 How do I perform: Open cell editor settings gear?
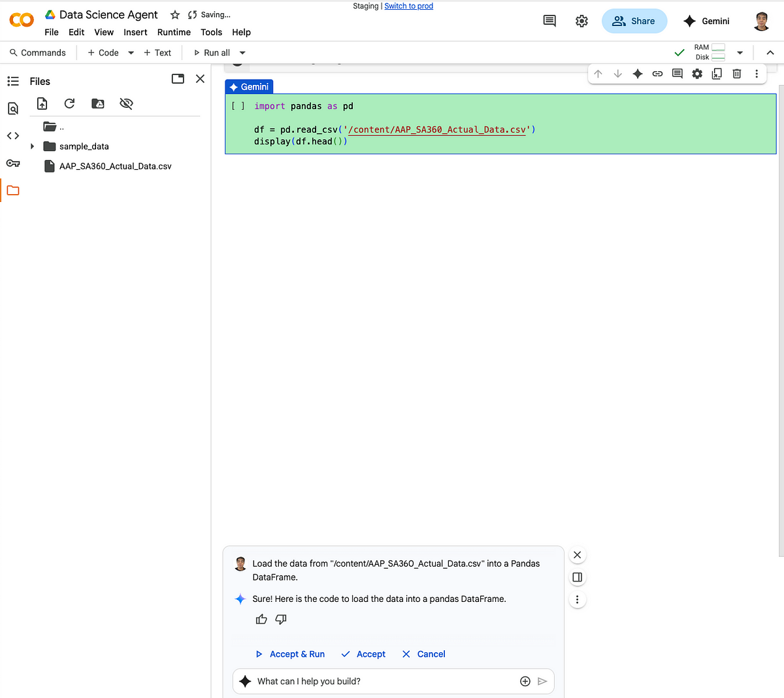pos(697,74)
